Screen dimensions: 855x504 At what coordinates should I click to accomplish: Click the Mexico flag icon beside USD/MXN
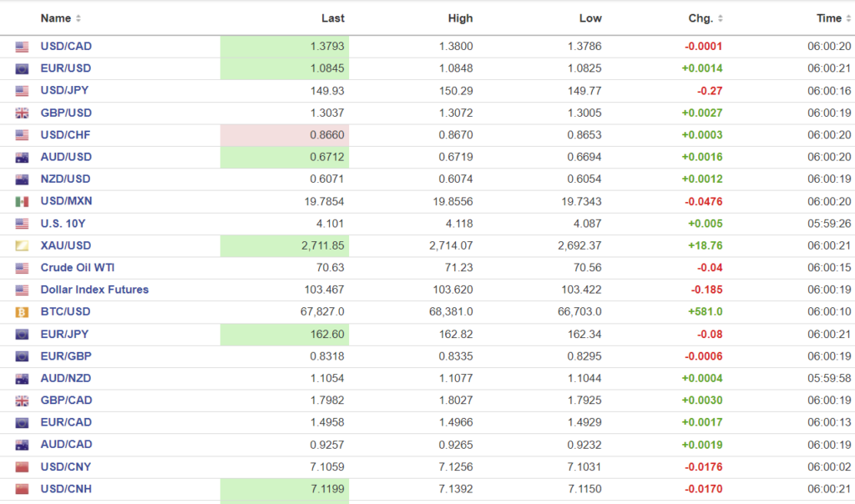[22, 201]
